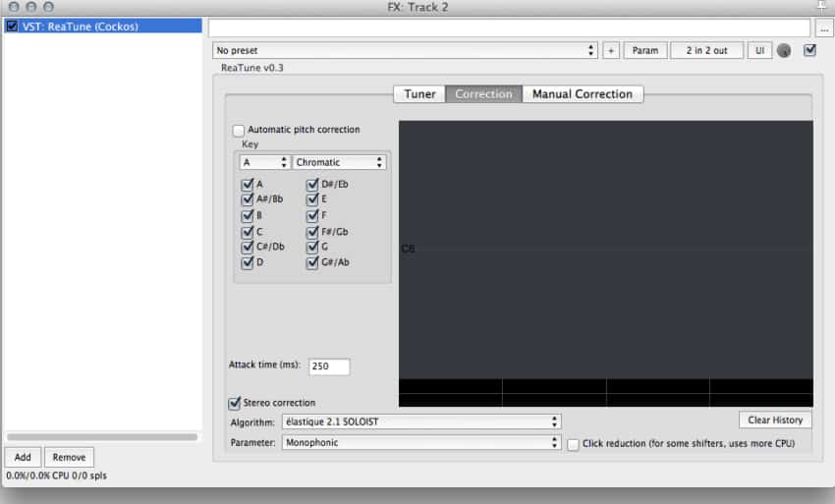
Task: Disable Stereo correction checkbox
Action: (235, 403)
